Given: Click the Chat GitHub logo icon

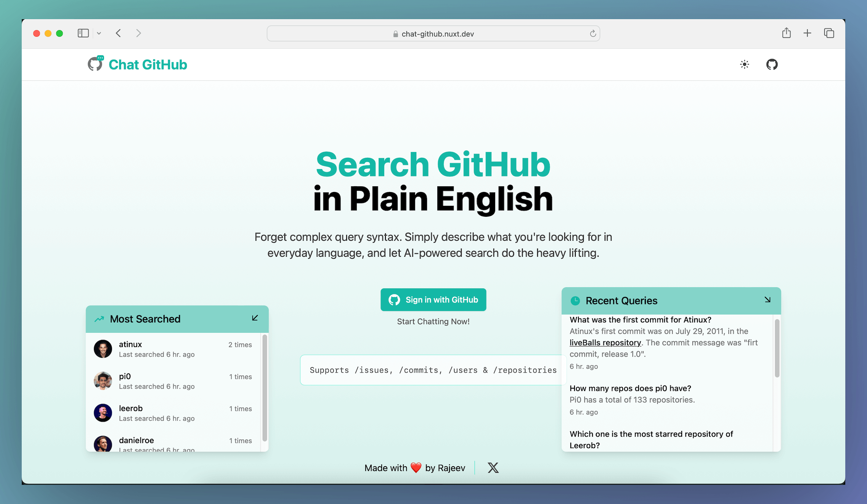Looking at the screenshot, I should tap(96, 64).
